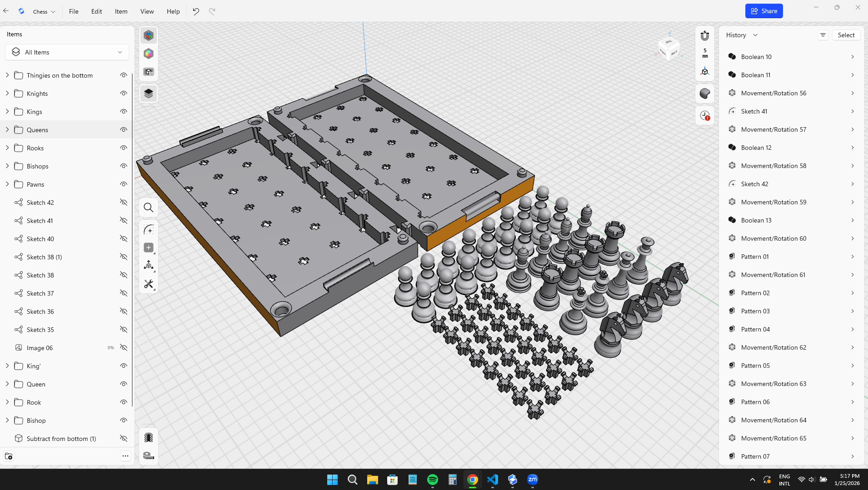
Task: Show Image 06 via its eye icon
Action: click(124, 348)
